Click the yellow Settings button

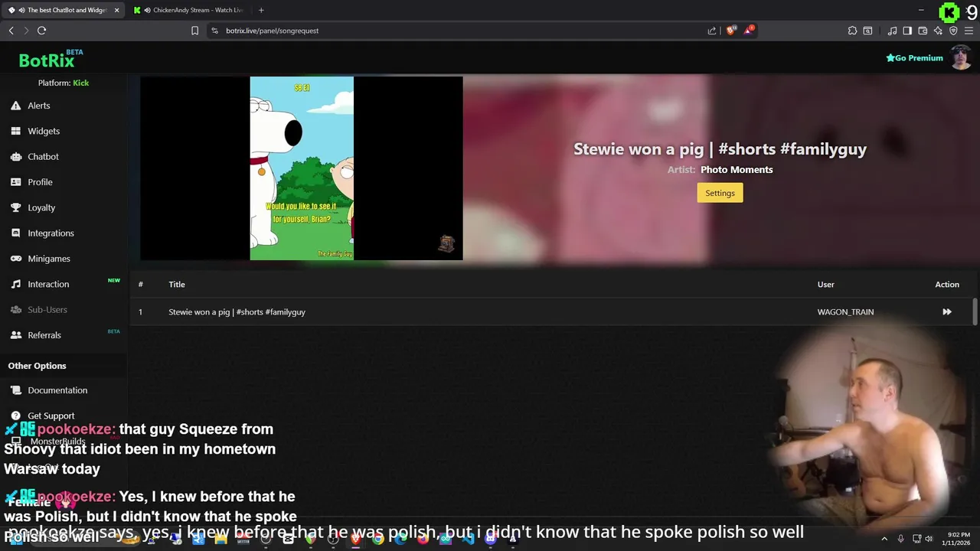pos(720,193)
